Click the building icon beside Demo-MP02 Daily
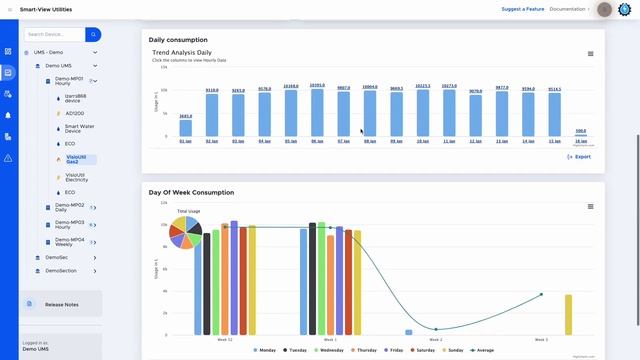The height and width of the screenshot is (360, 640). pos(48,208)
